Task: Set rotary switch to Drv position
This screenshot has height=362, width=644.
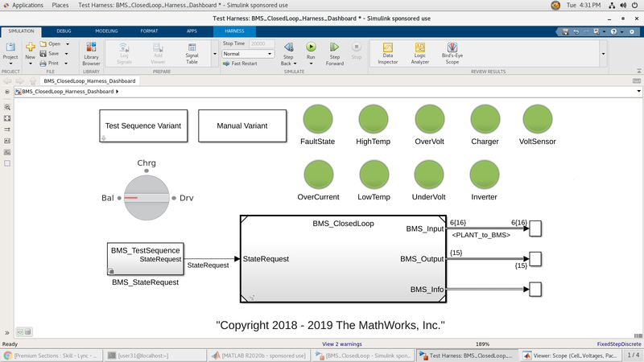Action: 172,197
